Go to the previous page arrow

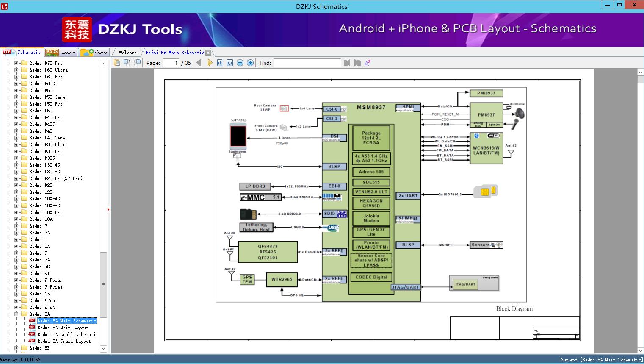click(199, 63)
